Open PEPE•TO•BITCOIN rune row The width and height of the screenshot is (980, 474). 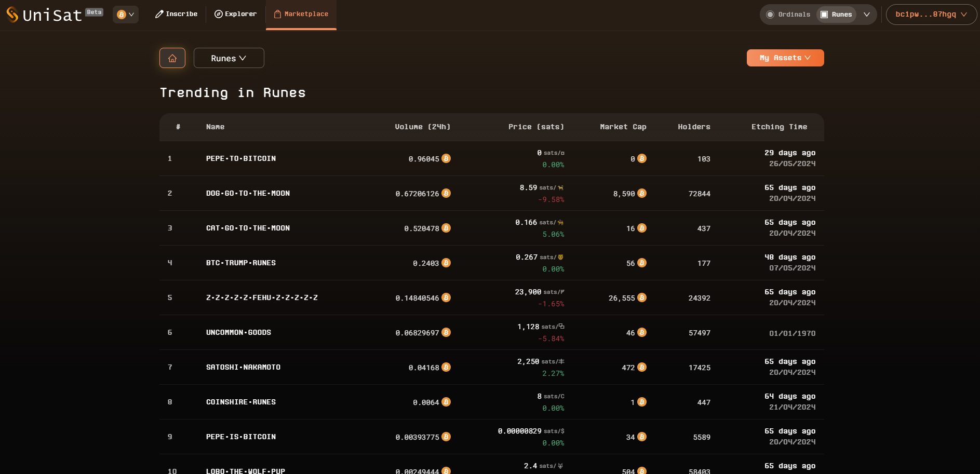(492, 158)
